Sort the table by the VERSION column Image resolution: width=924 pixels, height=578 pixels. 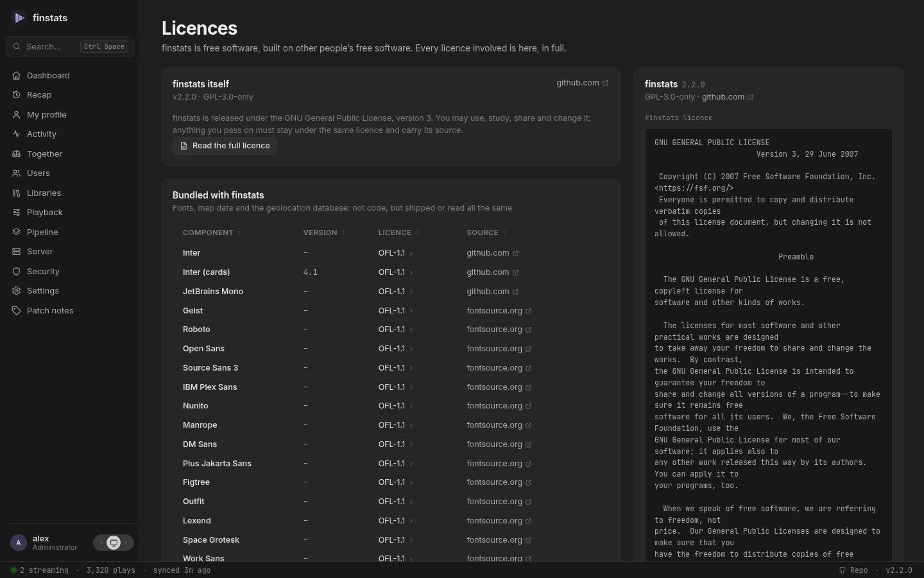click(324, 232)
